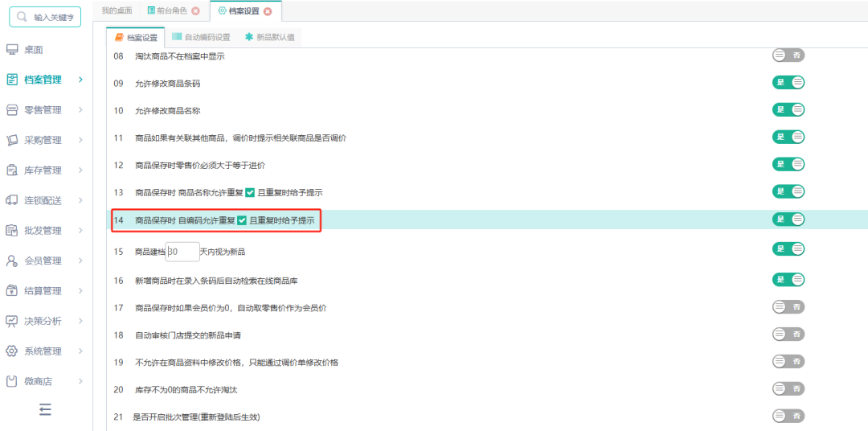The width and height of the screenshot is (868, 431).
Task: Expand the 库存管理 sidebar menu arrow
Action: [81, 170]
